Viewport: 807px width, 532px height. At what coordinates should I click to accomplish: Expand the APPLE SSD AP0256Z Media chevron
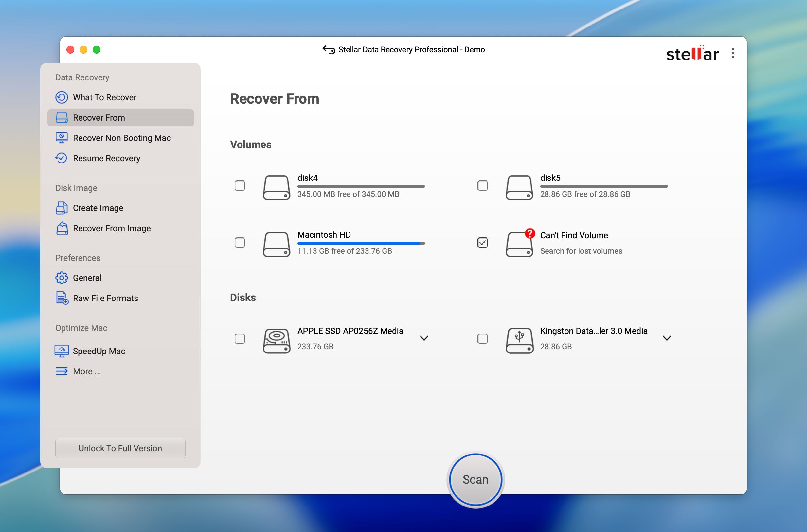point(424,338)
